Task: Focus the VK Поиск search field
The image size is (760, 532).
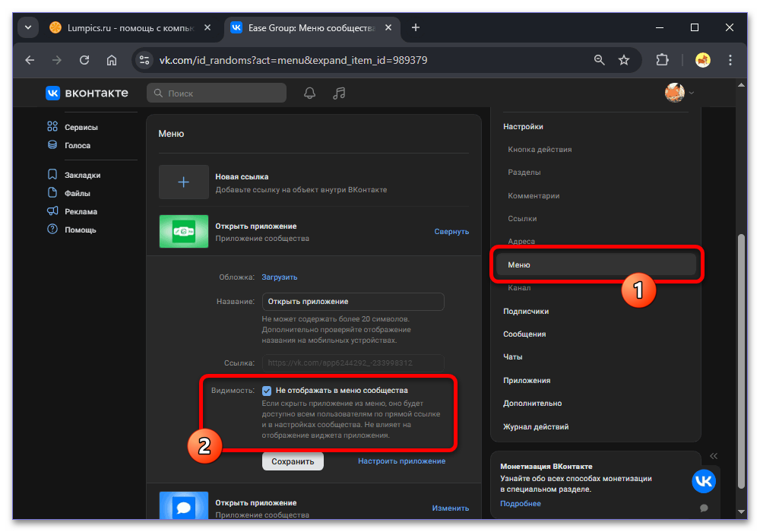Action: tap(217, 93)
